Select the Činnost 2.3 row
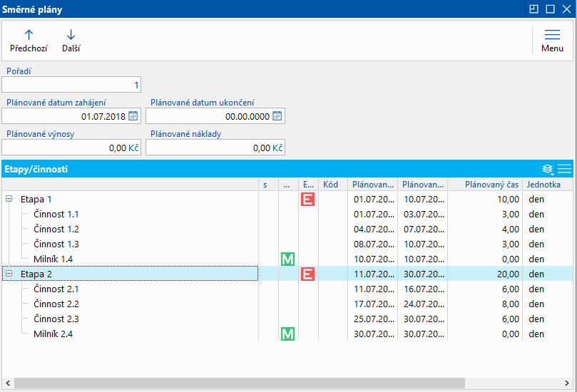Screen dimensions: 577x392 (x=287, y=319)
